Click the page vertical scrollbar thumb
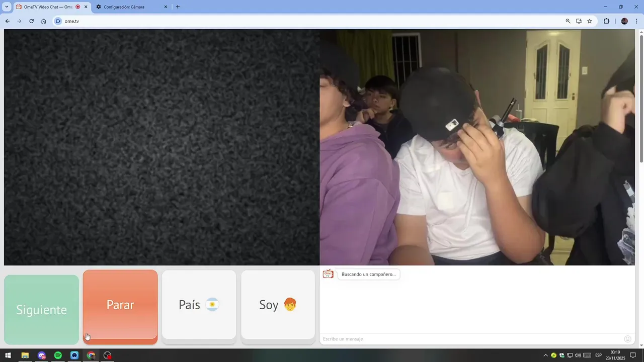Screen dimensions: 644x362 [x=641, y=99]
